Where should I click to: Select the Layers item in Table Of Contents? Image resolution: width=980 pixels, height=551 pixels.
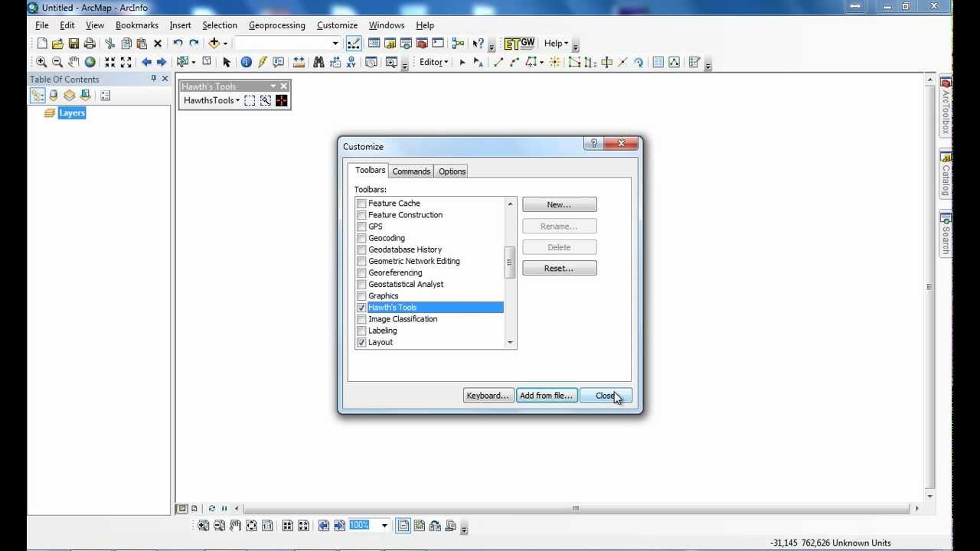pyautogui.click(x=72, y=113)
